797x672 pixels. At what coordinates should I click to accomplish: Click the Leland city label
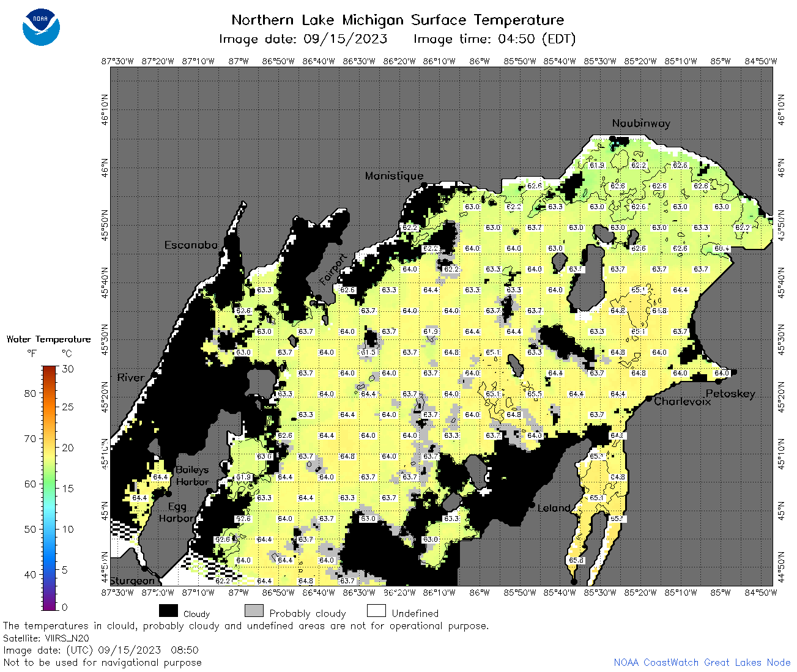(554, 508)
